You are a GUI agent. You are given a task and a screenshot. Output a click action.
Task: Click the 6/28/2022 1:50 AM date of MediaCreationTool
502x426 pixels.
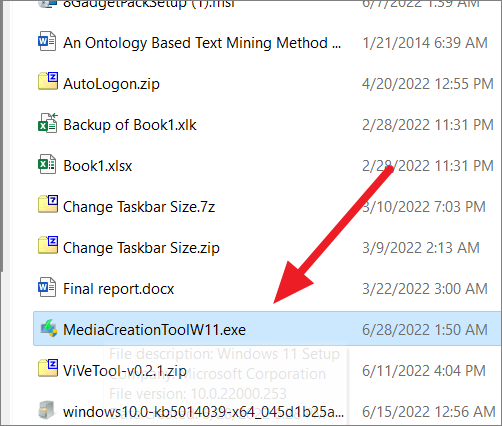[425, 330]
